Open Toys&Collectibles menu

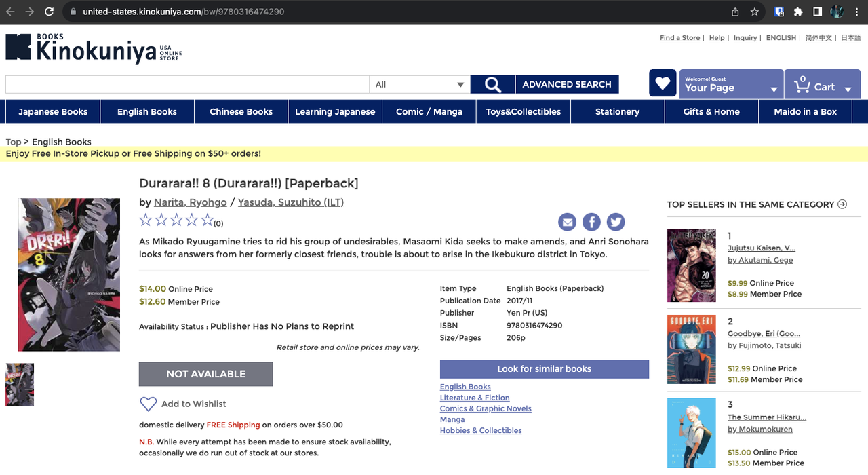pyautogui.click(x=524, y=112)
